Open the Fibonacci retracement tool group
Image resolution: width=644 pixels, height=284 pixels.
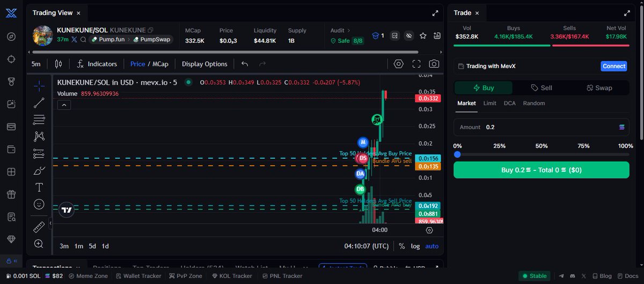pyautogui.click(x=39, y=119)
